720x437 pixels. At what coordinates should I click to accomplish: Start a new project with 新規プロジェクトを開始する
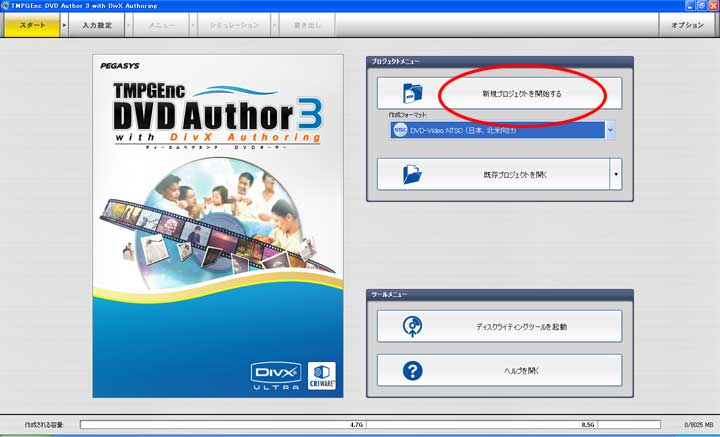click(x=500, y=93)
